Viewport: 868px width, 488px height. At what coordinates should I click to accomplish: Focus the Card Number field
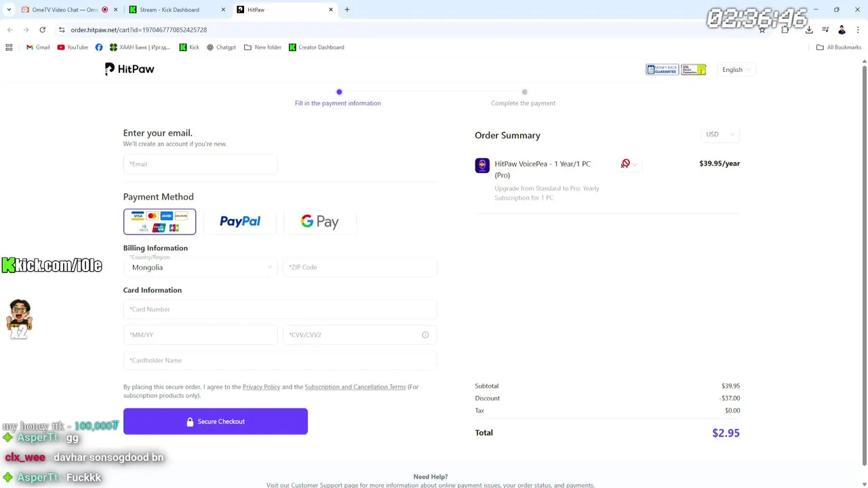[280, 309]
